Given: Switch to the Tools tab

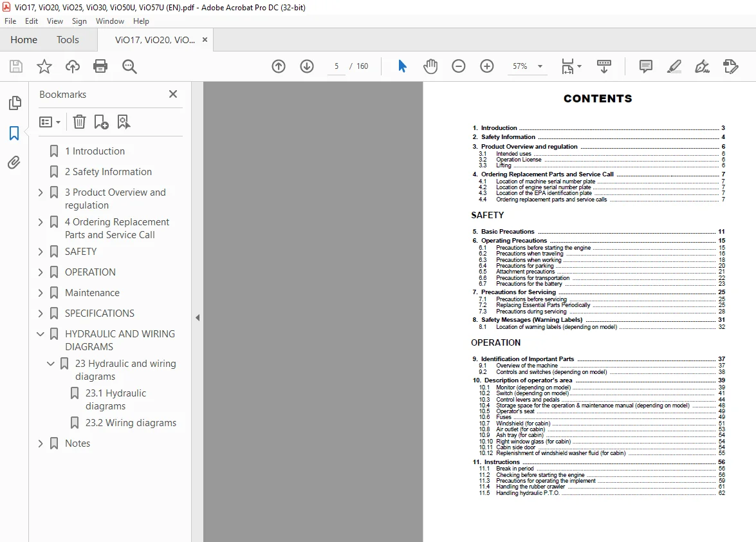Looking at the screenshot, I should point(68,39).
